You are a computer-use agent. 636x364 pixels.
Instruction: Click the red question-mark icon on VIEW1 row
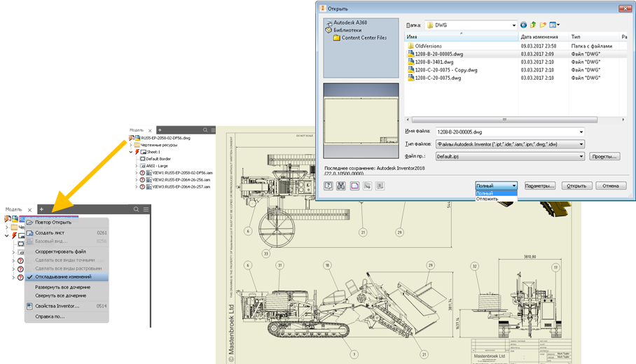142,173
